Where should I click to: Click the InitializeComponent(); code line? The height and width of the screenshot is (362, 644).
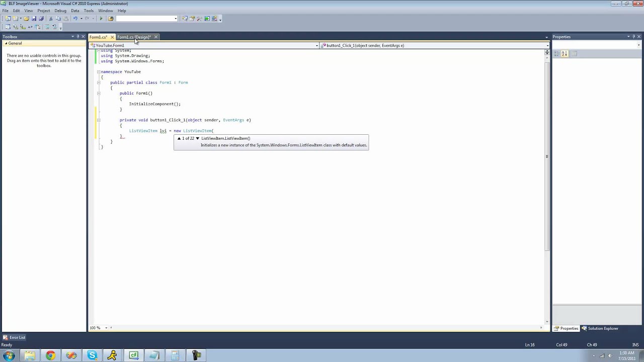[x=154, y=104]
